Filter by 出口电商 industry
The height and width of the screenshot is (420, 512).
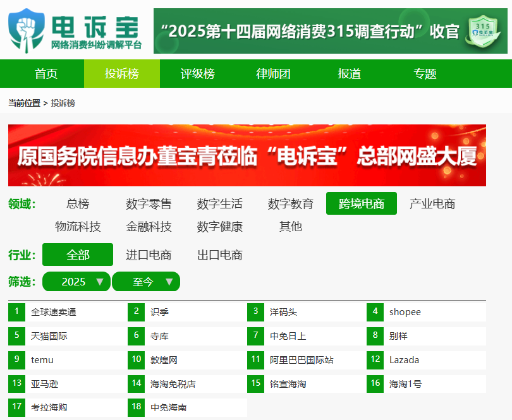pos(219,255)
